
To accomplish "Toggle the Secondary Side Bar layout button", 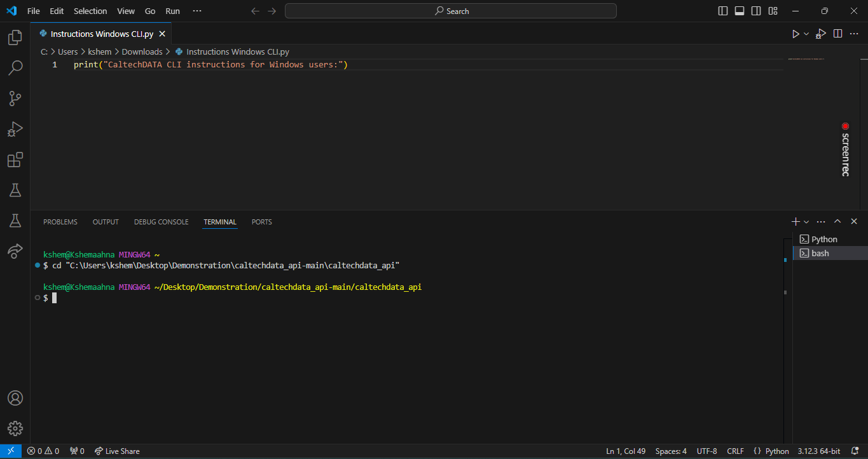I will (756, 11).
